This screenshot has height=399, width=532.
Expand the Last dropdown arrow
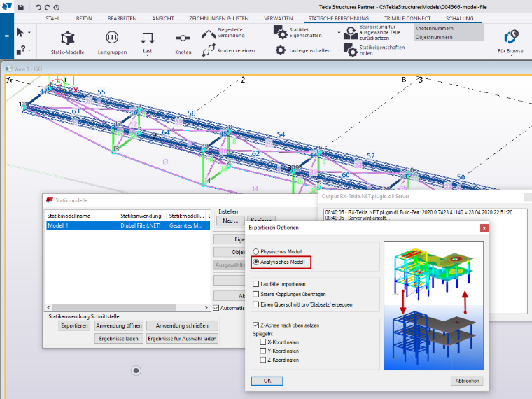147,55
